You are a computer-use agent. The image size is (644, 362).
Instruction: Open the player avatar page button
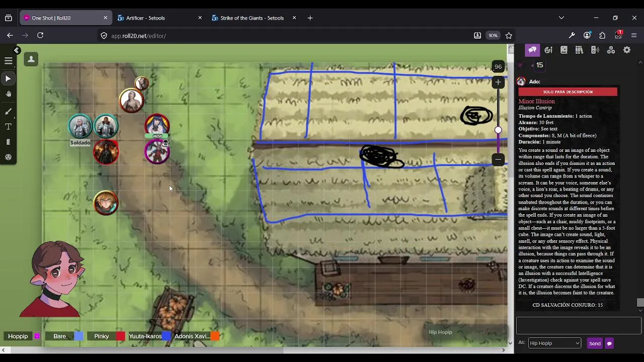pos(31,59)
